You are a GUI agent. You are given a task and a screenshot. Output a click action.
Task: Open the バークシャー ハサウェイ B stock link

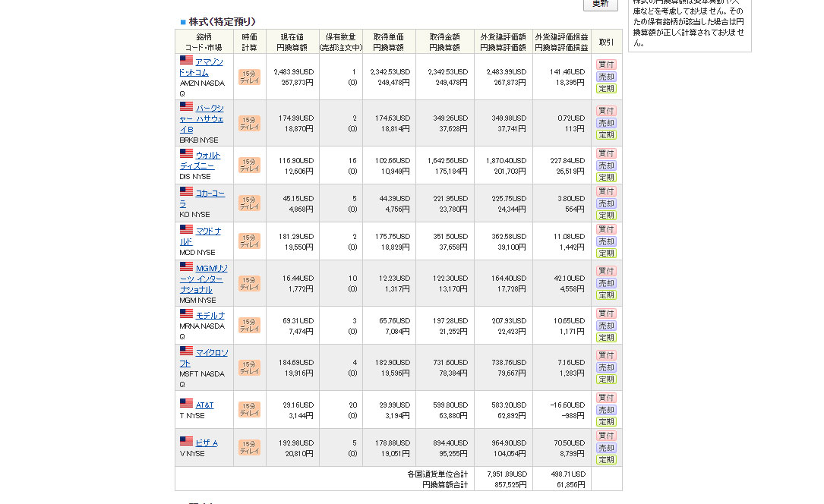point(202,118)
